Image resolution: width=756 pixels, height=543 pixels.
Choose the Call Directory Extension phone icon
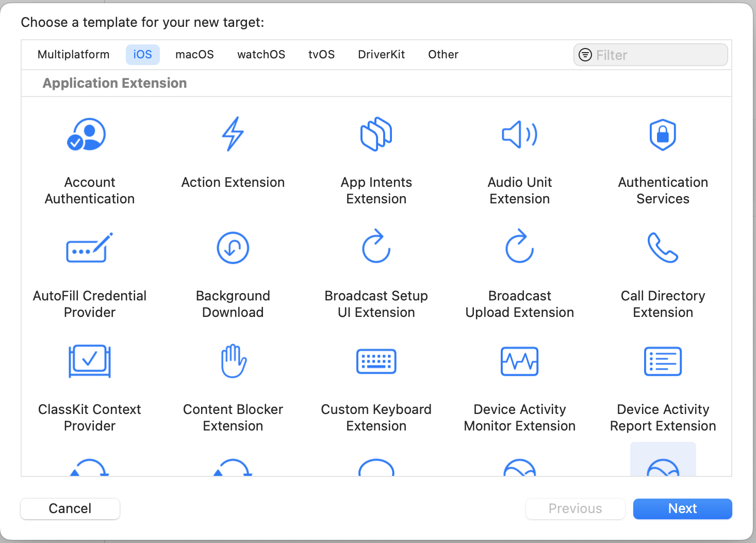(663, 248)
